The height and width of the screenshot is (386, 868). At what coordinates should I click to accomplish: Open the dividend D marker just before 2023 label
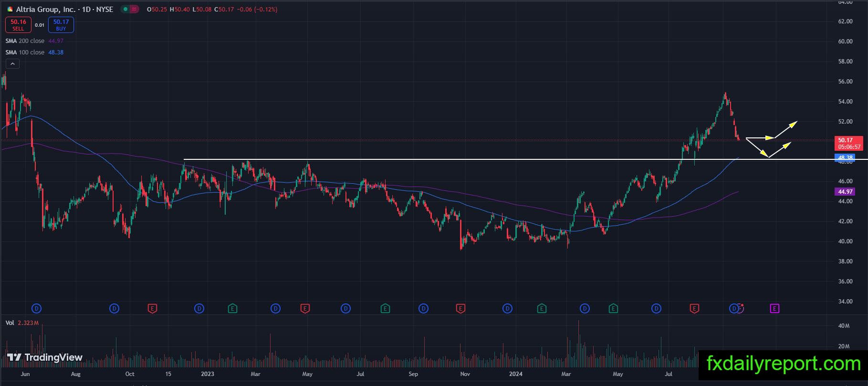[199, 309]
